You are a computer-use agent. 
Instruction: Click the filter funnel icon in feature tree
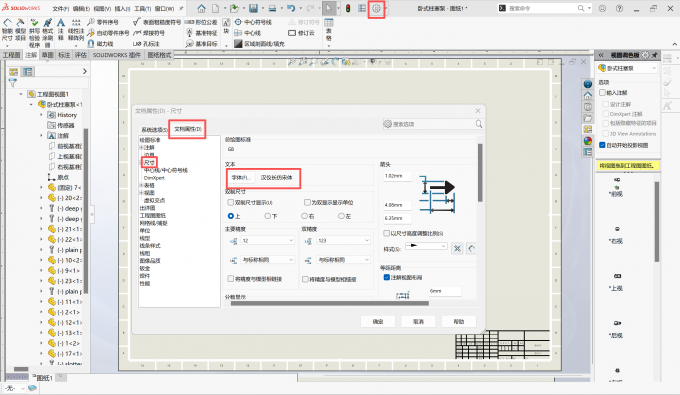[13, 82]
